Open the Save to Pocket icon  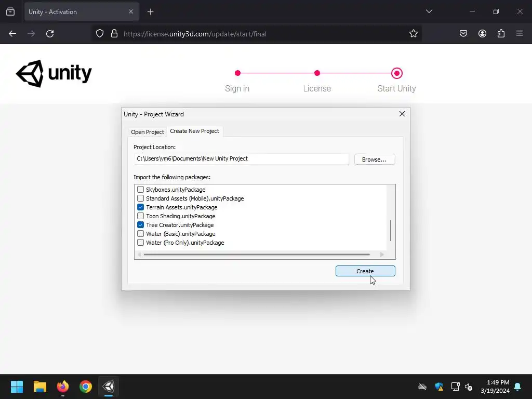pos(463,34)
